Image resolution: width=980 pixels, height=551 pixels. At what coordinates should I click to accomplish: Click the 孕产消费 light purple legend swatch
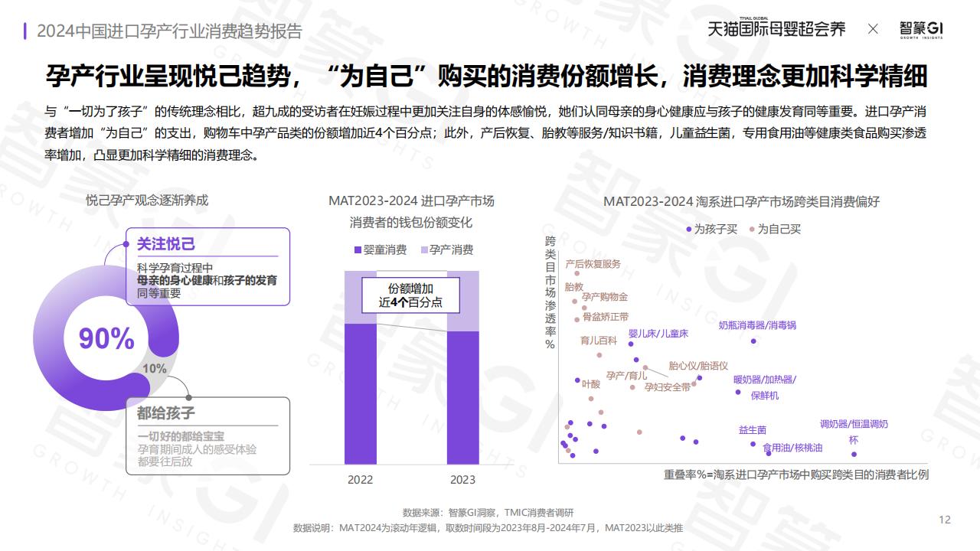coord(424,250)
